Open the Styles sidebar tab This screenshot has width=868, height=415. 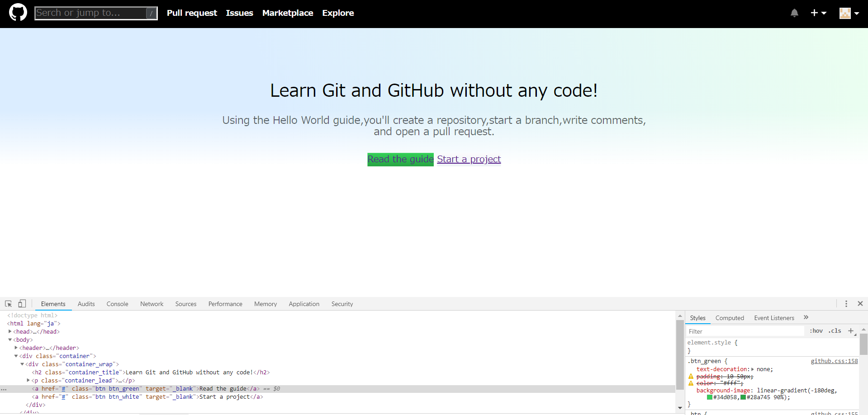[x=697, y=318]
